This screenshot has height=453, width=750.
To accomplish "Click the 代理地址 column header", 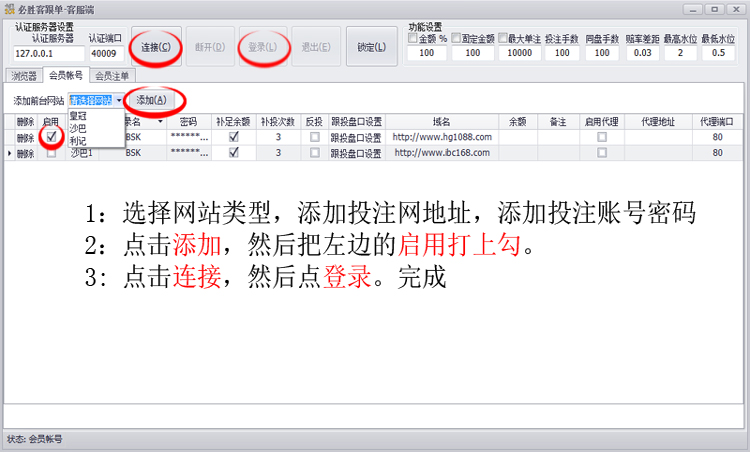I will pyautogui.click(x=658, y=122).
